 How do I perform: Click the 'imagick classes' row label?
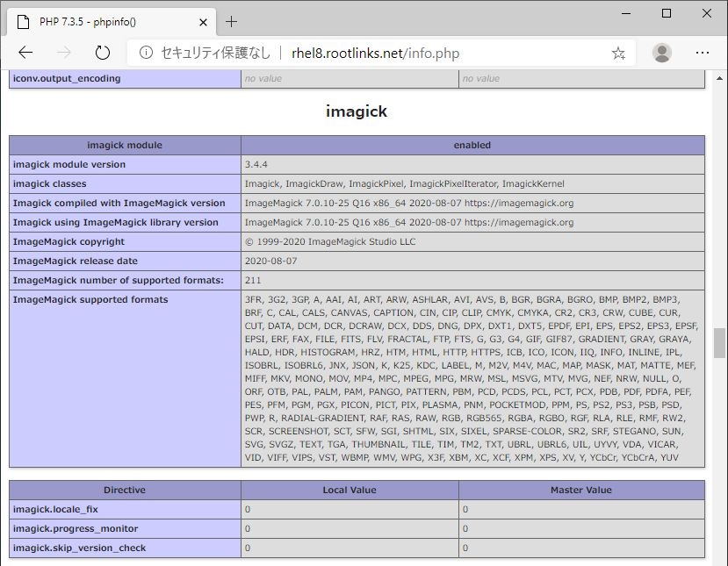tap(50, 183)
